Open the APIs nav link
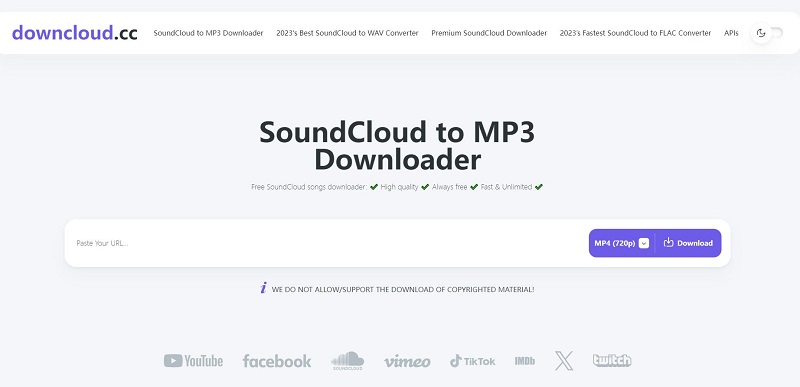Image resolution: width=800 pixels, height=387 pixels. point(731,33)
